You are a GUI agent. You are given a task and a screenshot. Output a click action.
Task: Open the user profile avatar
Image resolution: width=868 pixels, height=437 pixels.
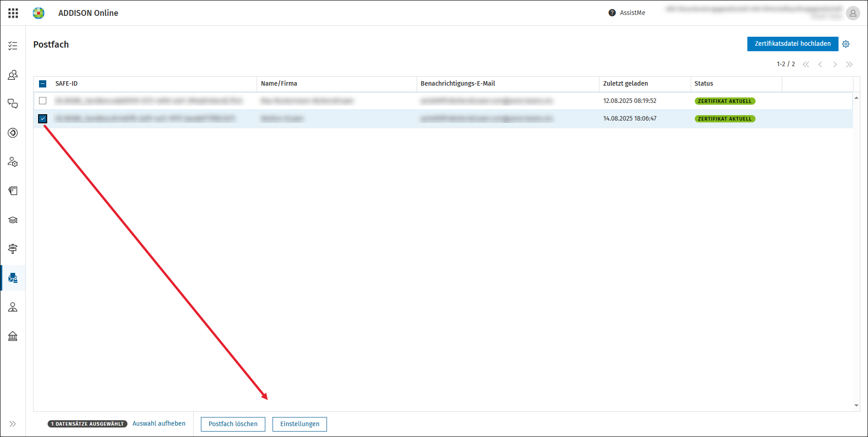tap(853, 13)
